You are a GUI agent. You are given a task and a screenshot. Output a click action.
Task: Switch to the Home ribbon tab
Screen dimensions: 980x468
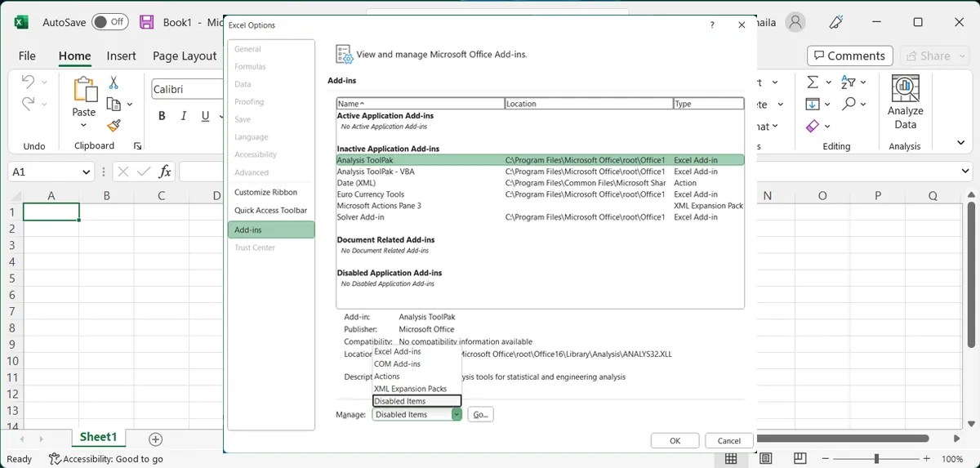point(74,56)
